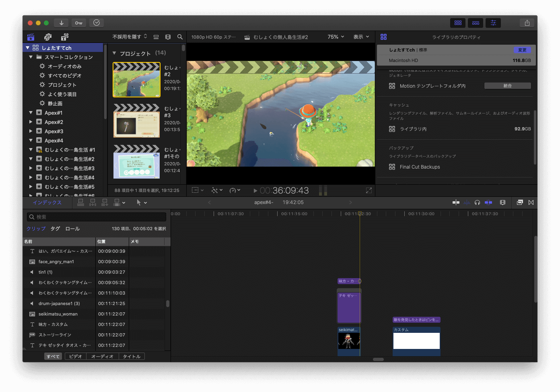Viewport: 560px width, 392px height.
Task: Click the browser search magnifier icon
Action: point(180,37)
